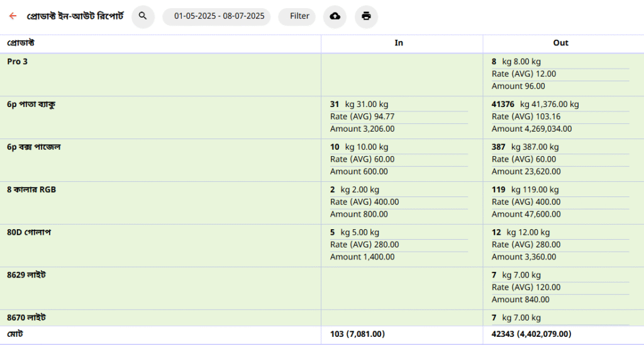Click the Out column header
The height and width of the screenshot is (345, 644).
(560, 43)
